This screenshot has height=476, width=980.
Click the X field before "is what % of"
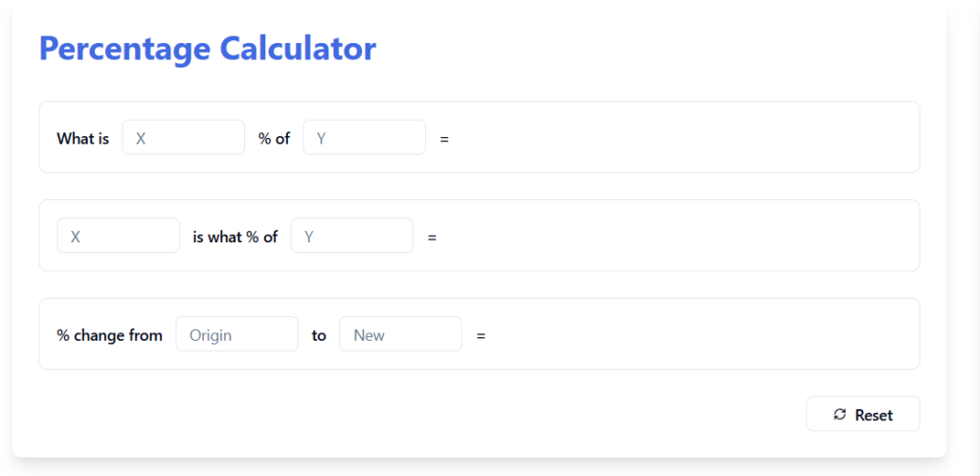118,236
